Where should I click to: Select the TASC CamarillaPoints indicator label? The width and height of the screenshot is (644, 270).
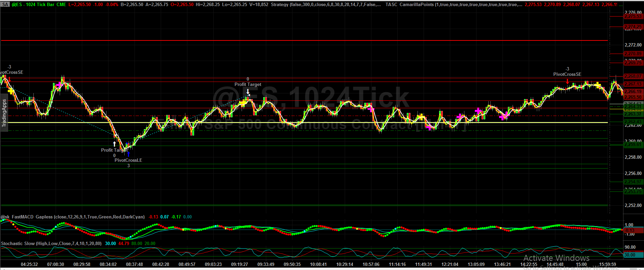pyautogui.click(x=454, y=4)
